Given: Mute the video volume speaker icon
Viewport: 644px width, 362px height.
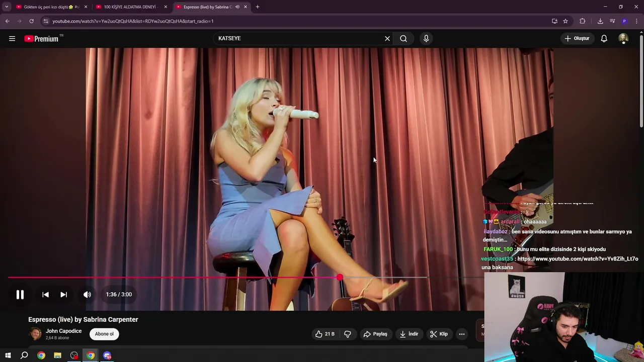Looking at the screenshot, I should click(x=87, y=295).
